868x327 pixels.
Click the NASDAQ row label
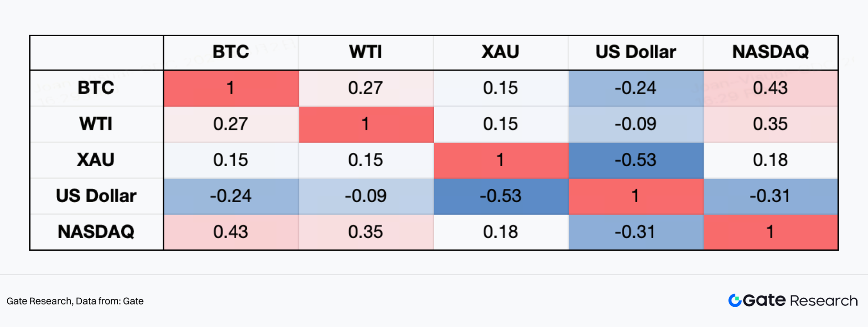pyautogui.click(x=96, y=232)
